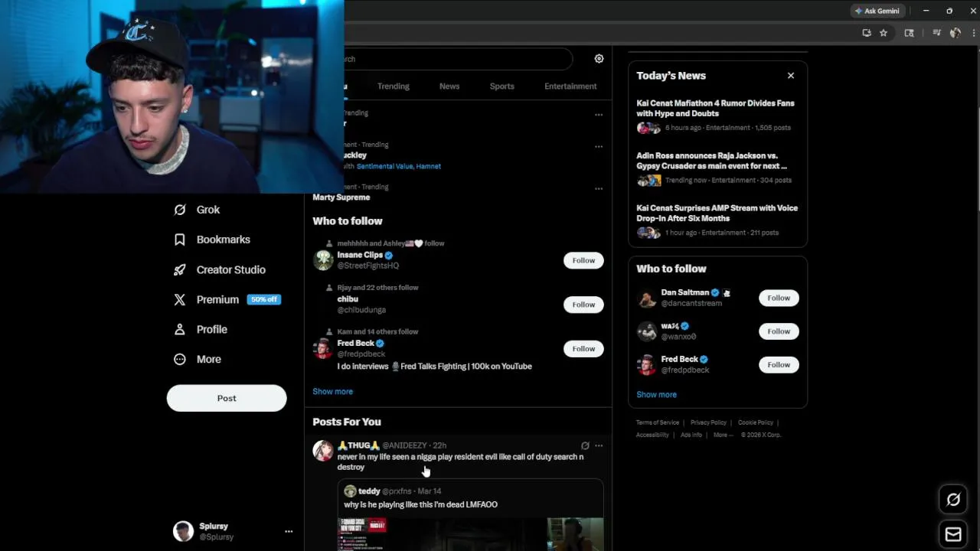Click Show more under main Who to follow

coord(332,391)
